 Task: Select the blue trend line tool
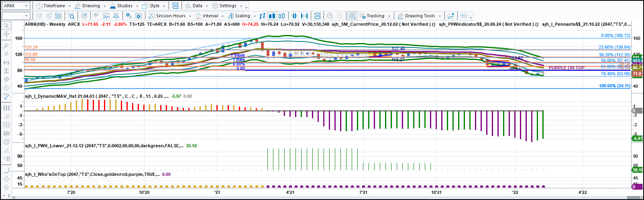[6, 97]
